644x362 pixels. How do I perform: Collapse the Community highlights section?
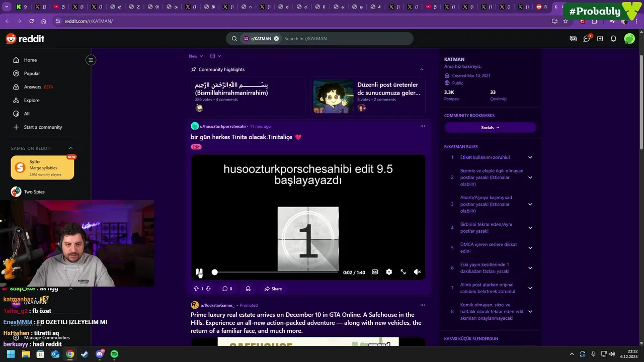coord(422,69)
